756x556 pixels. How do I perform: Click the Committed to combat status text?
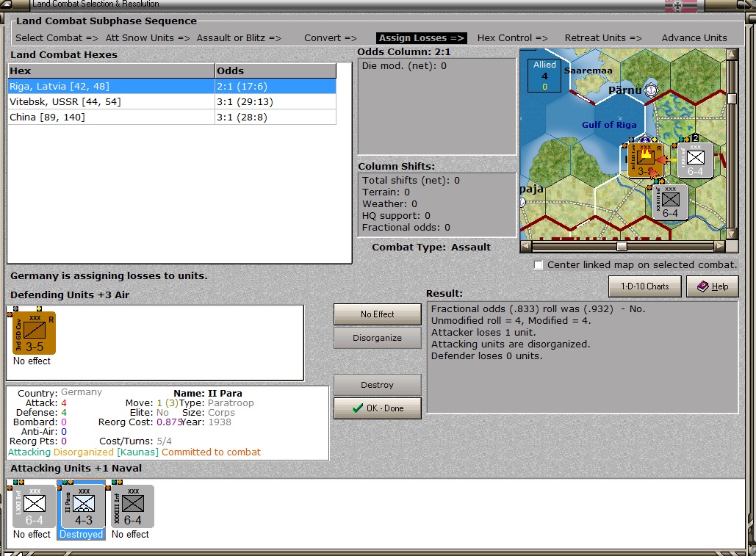tap(211, 452)
